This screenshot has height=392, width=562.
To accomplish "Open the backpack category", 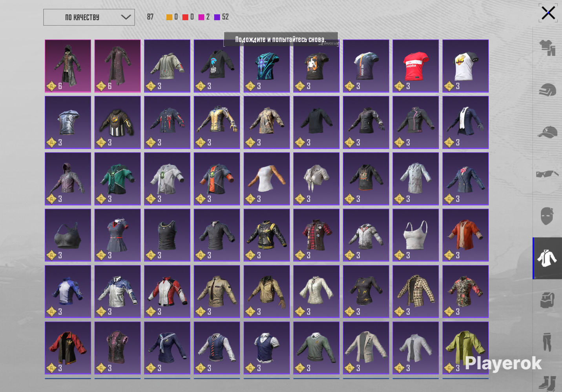I will point(547,300).
